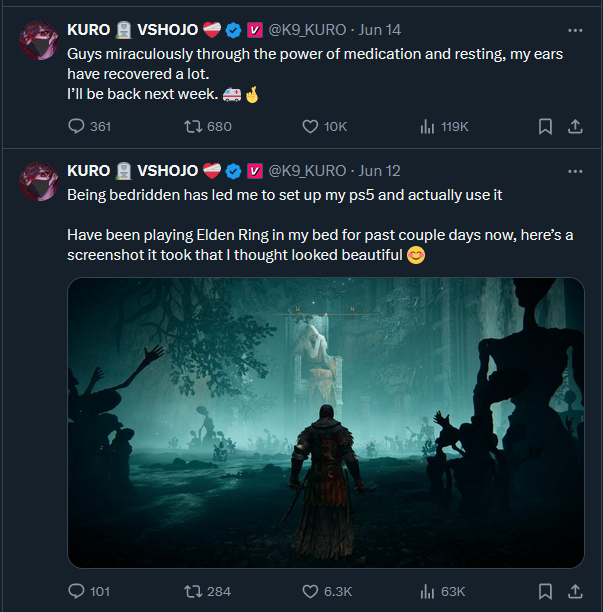This screenshot has width=603, height=612.
Task: Like the June 14 ears recovery tweet
Action: 310,126
